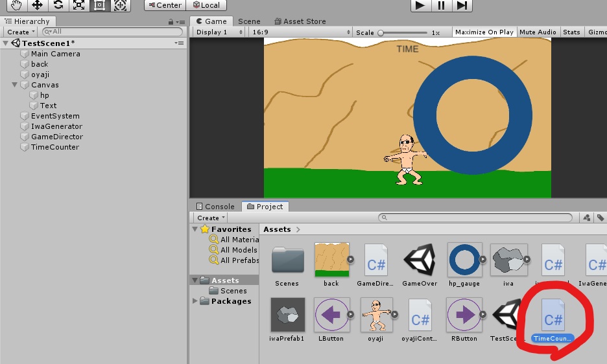Collapse the Favorites section
This screenshot has height=364, width=607.
point(195,229)
